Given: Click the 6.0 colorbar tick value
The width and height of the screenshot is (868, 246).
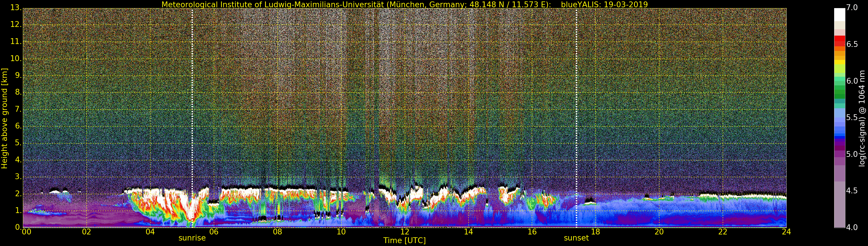Looking at the screenshot, I should point(852,81).
